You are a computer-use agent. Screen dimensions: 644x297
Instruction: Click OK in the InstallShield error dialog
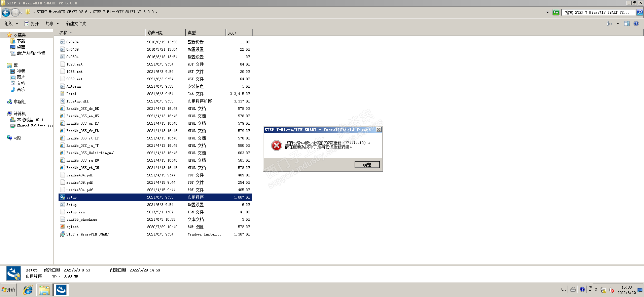coord(367,165)
